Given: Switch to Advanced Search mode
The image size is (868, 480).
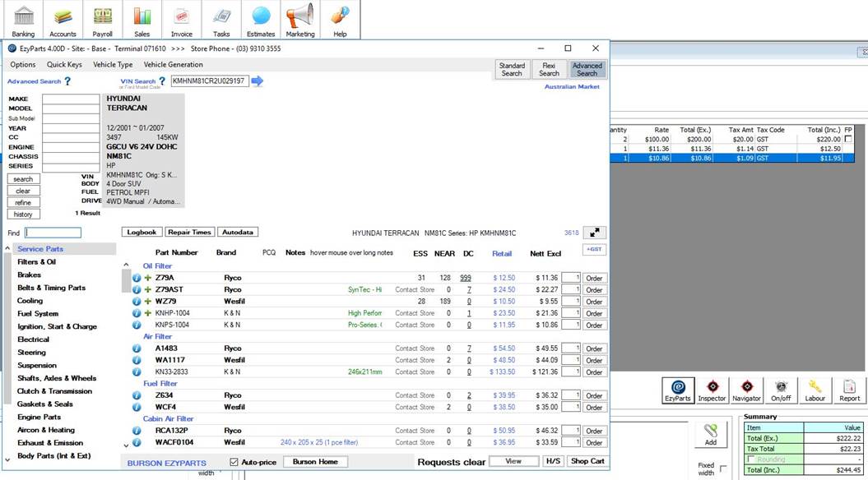Looking at the screenshot, I should (x=587, y=69).
